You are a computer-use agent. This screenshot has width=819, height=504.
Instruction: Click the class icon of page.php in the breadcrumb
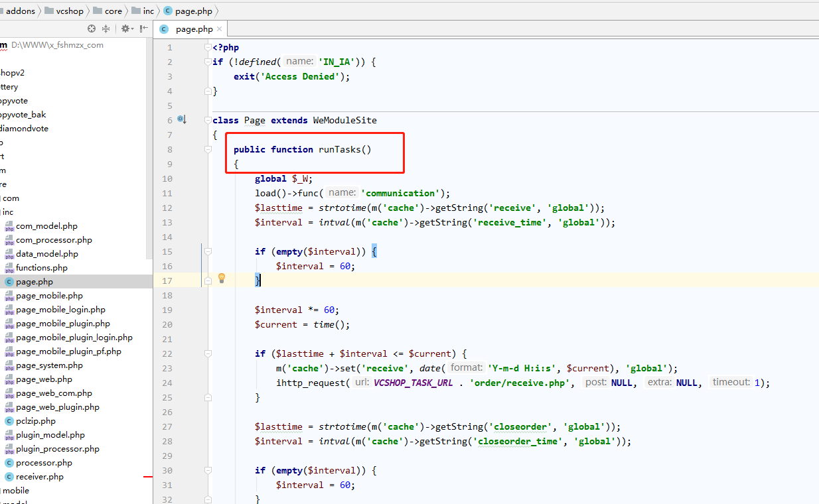tap(167, 11)
